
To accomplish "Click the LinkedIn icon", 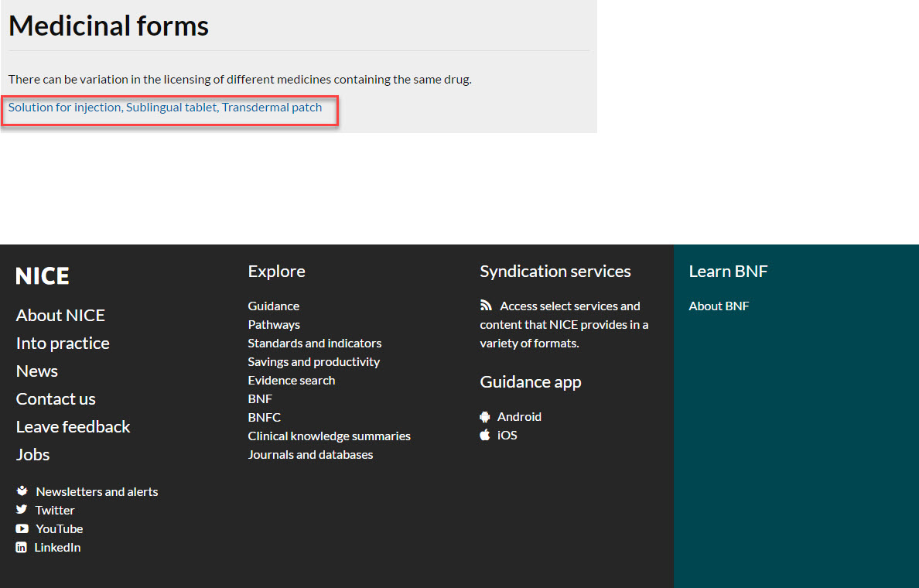I will (x=22, y=547).
